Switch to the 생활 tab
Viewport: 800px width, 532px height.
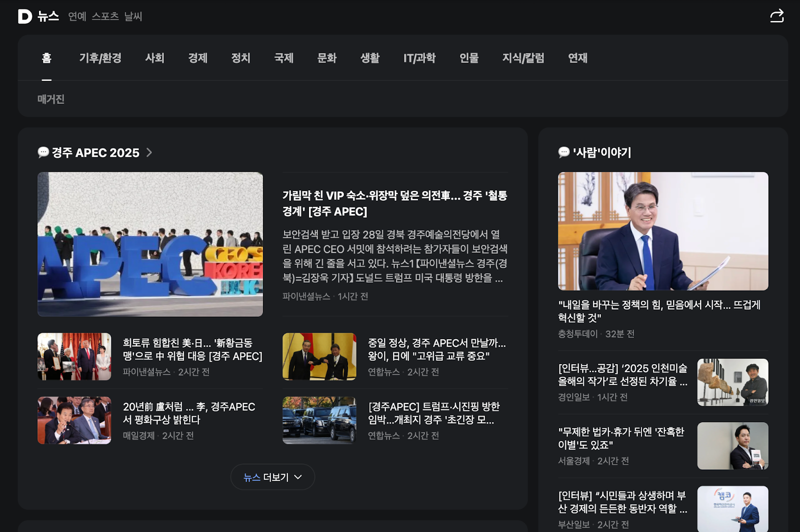pos(370,58)
